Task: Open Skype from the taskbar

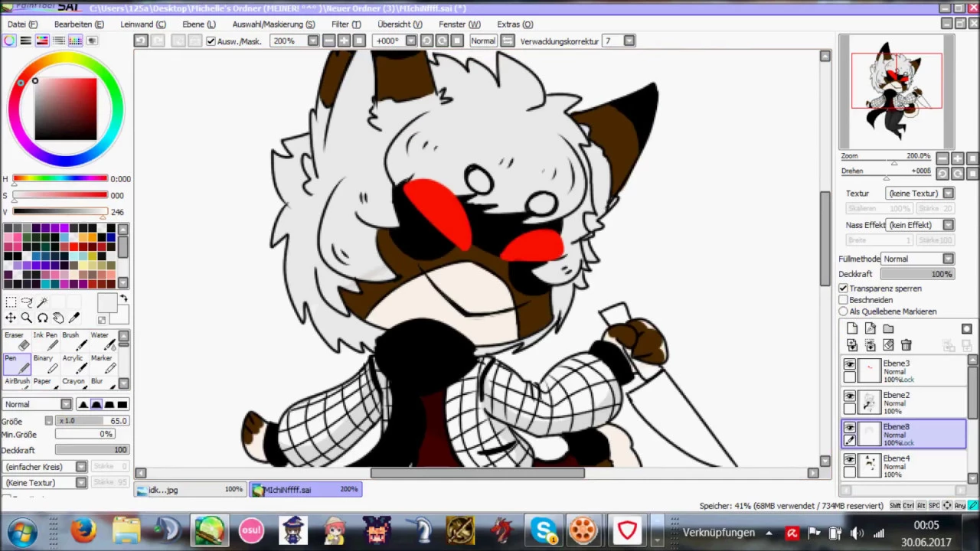Action: pos(544,530)
